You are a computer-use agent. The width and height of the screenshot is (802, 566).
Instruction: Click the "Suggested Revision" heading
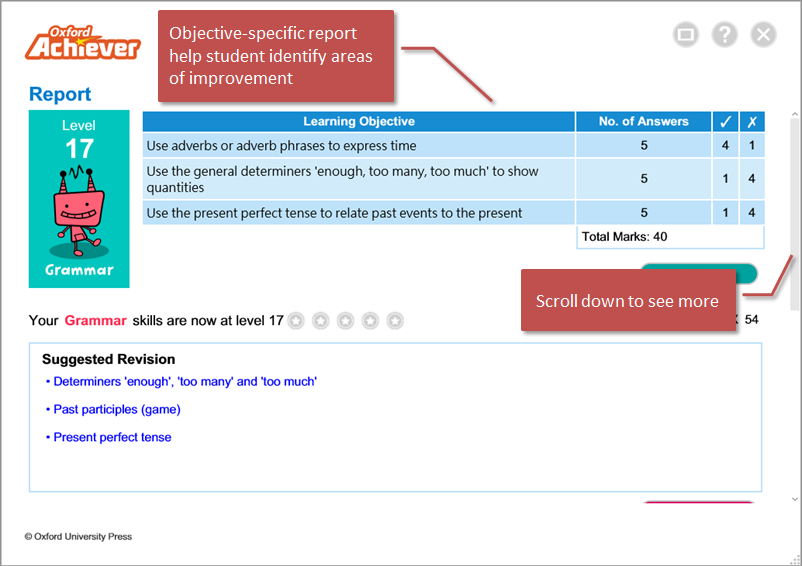click(108, 359)
